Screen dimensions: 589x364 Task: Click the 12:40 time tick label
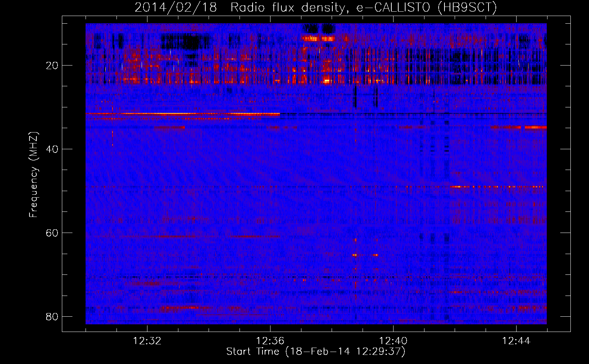[393, 341]
